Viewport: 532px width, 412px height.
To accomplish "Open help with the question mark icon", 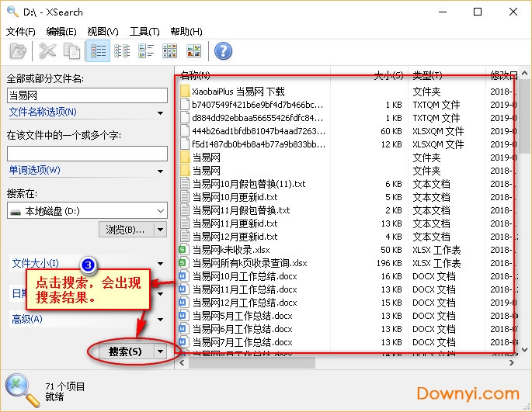I will click(x=224, y=51).
